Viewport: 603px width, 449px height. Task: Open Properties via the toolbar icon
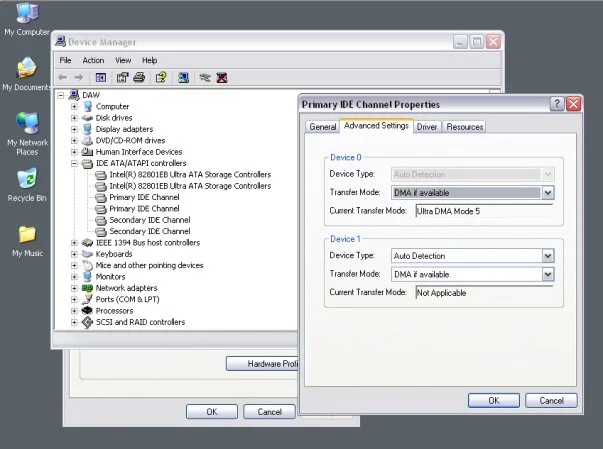click(x=122, y=78)
